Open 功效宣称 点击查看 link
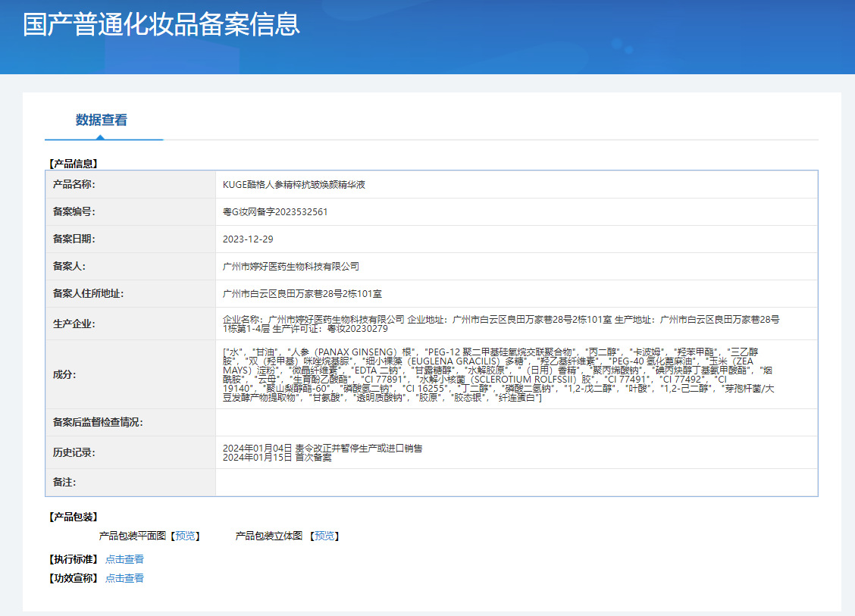The width and height of the screenshot is (855, 616). pyautogui.click(x=124, y=578)
